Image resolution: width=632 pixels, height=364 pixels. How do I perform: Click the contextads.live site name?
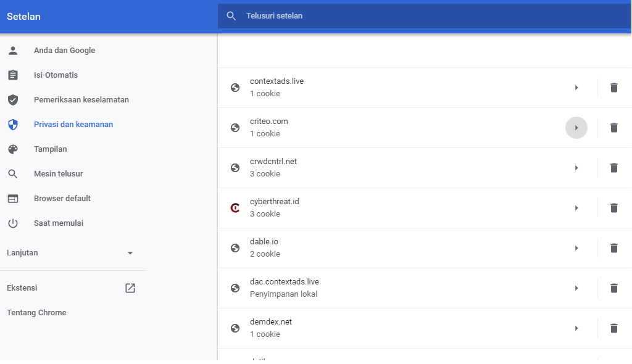[x=277, y=81]
